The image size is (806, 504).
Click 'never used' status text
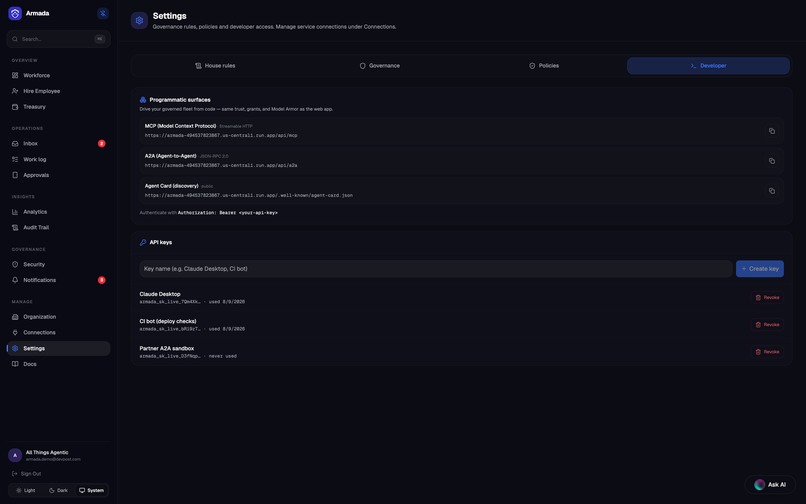pos(223,356)
